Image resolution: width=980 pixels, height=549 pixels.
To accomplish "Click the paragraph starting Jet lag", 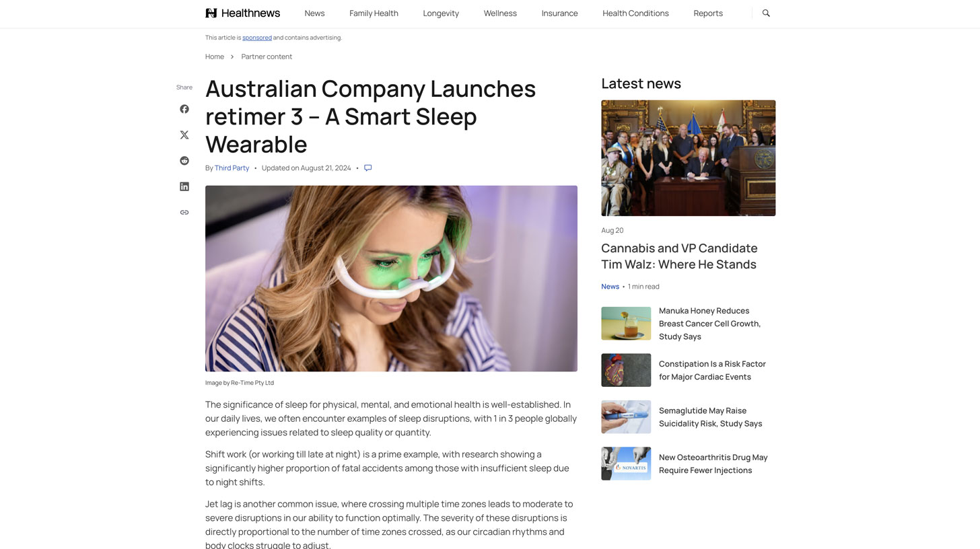I will (389, 524).
